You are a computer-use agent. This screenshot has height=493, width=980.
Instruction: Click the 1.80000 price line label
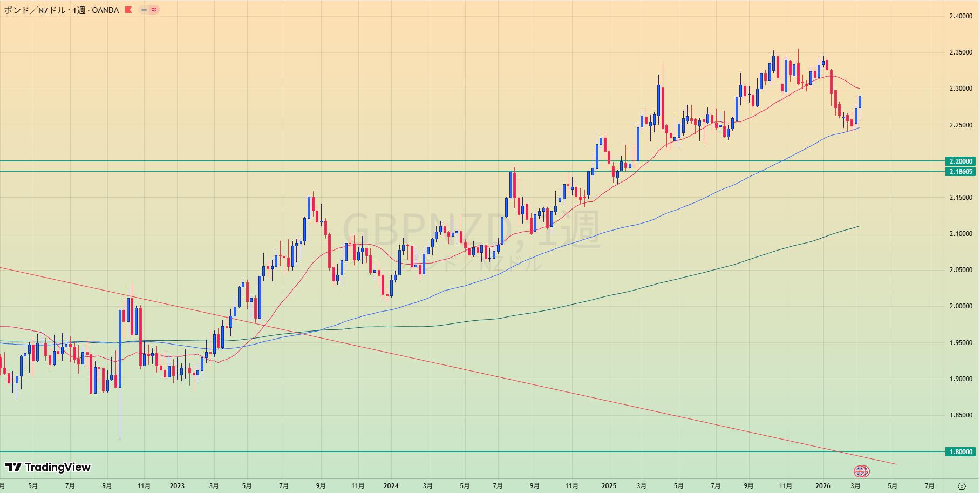coord(961,451)
